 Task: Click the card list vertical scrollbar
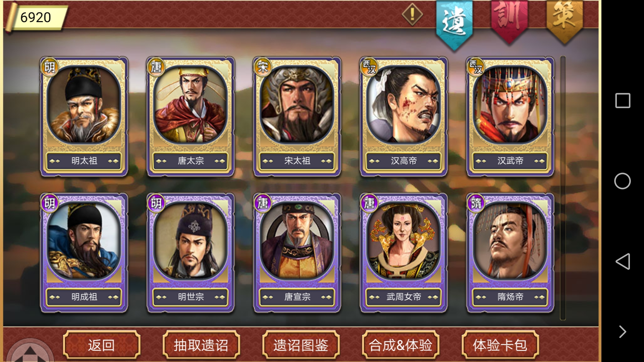coord(563,188)
